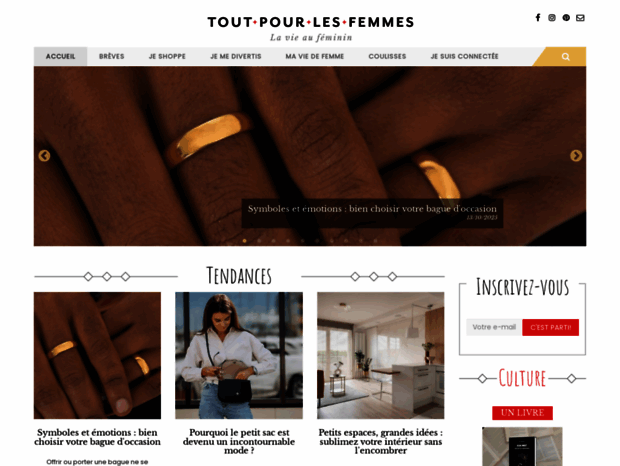Image resolution: width=620 pixels, height=466 pixels.
Task: Open search with the magnifier icon
Action: point(566,57)
